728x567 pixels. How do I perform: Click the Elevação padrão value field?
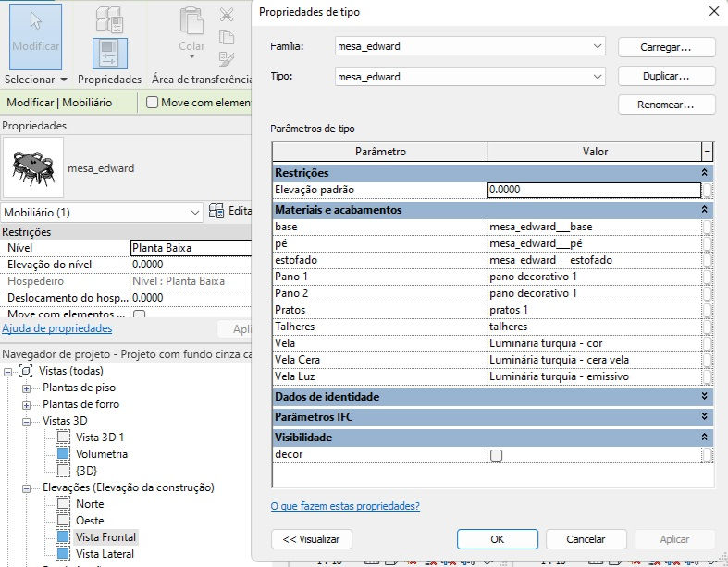pyautogui.click(x=594, y=190)
